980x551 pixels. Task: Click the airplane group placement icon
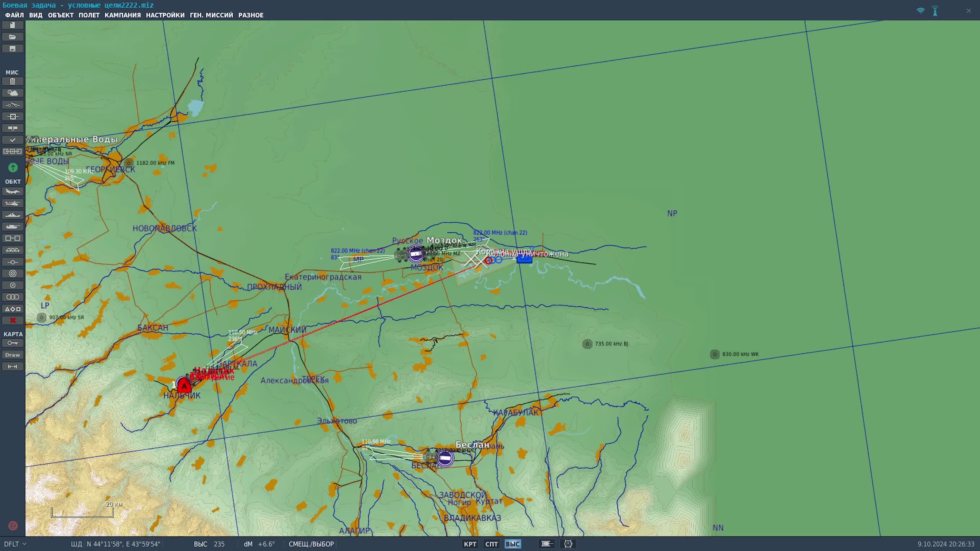pyautogui.click(x=13, y=191)
